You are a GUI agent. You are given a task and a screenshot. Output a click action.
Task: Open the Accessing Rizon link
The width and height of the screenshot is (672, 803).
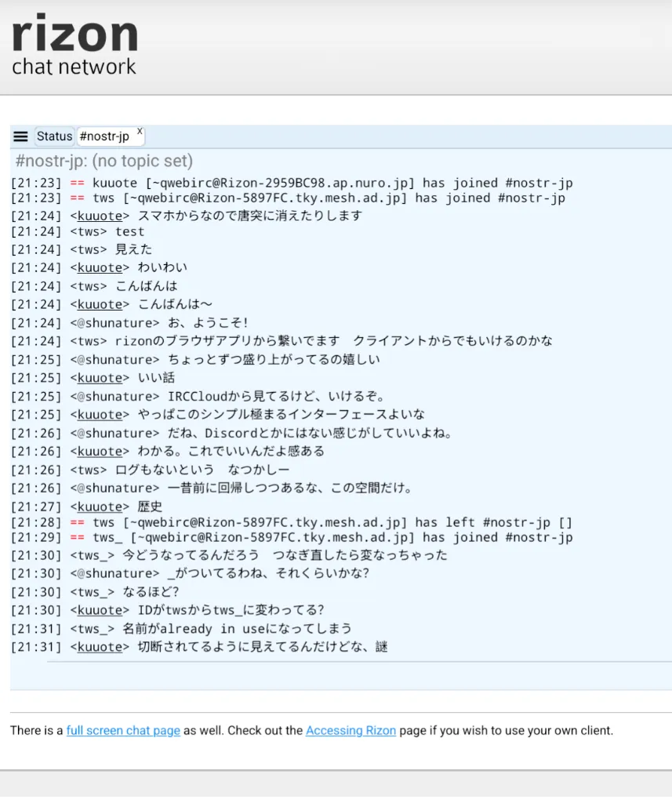point(351,730)
